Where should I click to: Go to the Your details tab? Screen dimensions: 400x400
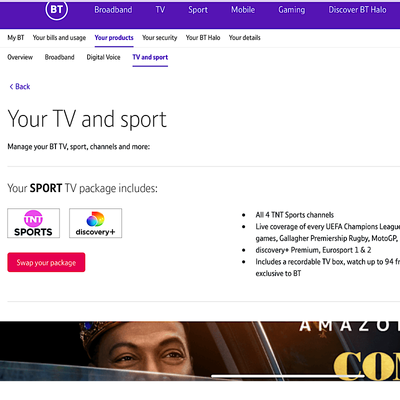click(245, 38)
